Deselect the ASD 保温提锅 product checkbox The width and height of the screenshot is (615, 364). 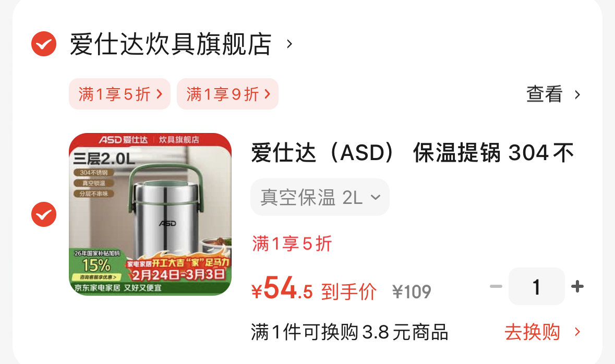click(43, 214)
